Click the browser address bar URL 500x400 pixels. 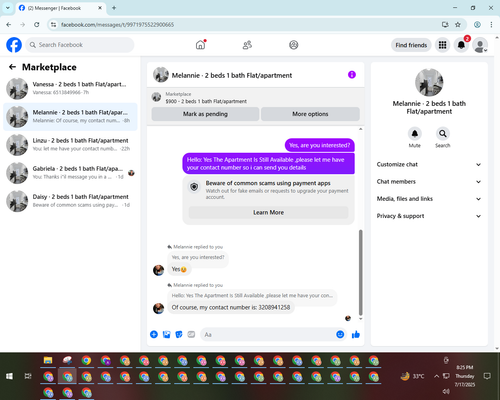point(117,25)
